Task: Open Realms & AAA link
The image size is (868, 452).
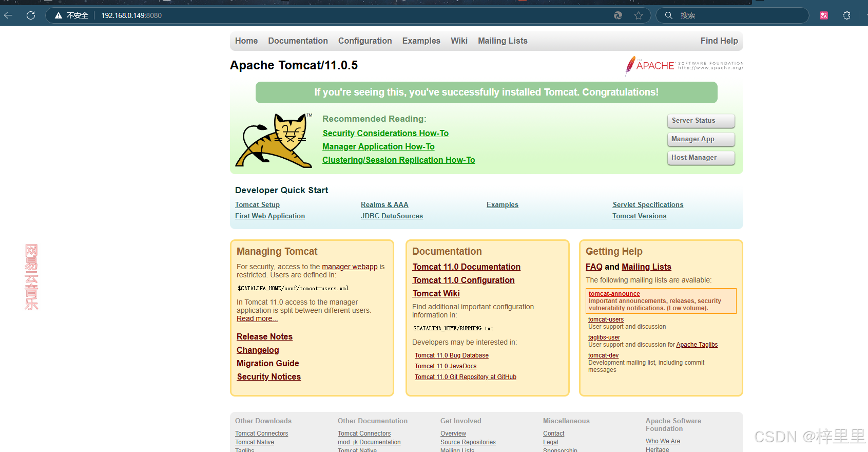Action: pos(384,204)
